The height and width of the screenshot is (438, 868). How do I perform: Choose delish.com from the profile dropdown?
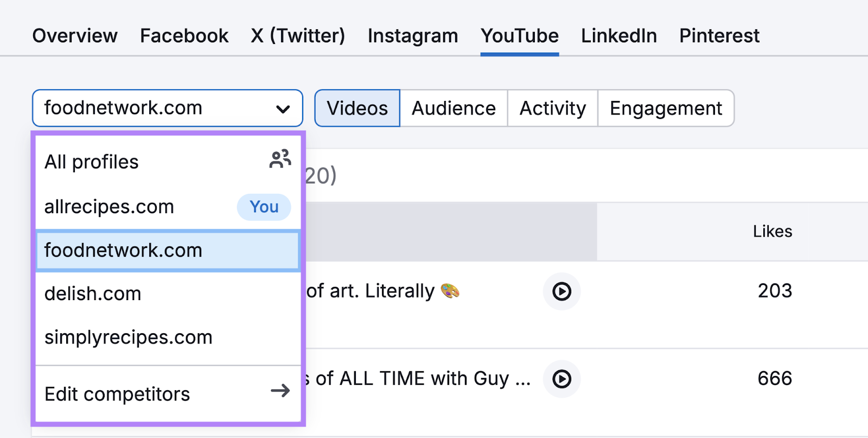point(93,294)
